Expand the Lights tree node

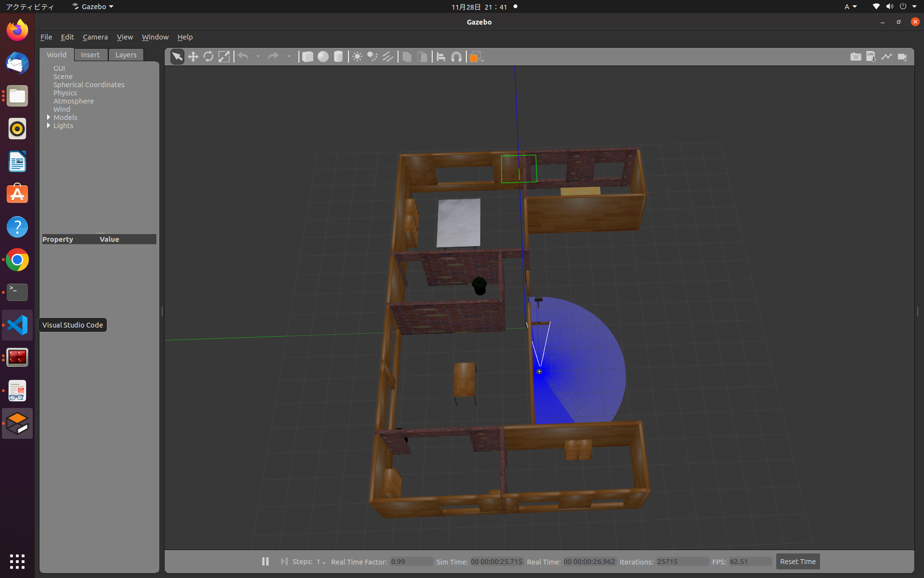click(49, 125)
